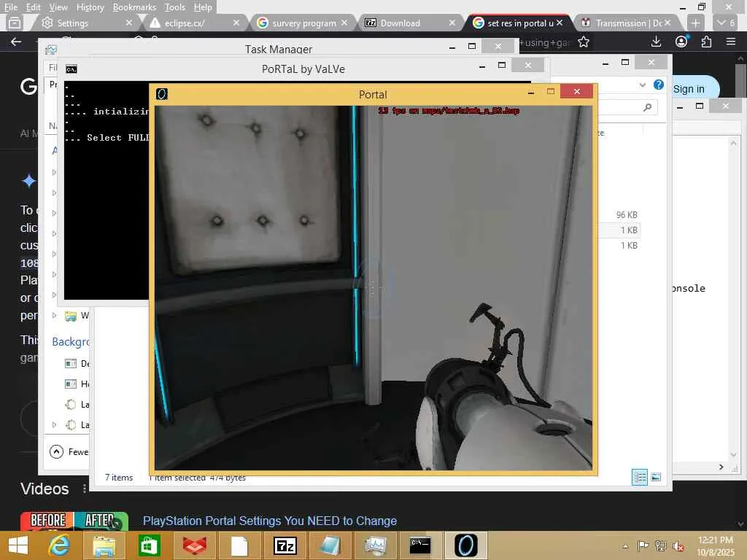The height and width of the screenshot is (560, 747).
Task: Open the browser tab overview icon
Action: (x=15, y=23)
